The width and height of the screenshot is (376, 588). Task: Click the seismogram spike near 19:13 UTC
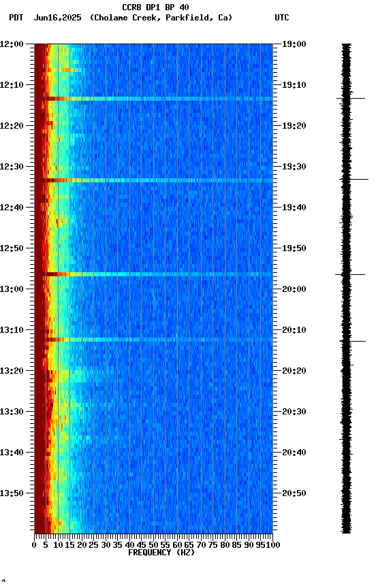[351, 99]
